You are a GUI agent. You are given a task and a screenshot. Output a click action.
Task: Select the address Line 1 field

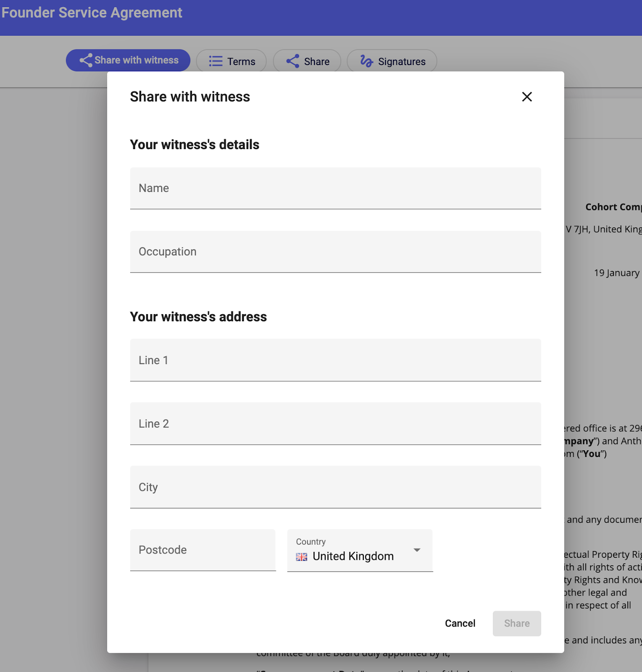point(335,360)
